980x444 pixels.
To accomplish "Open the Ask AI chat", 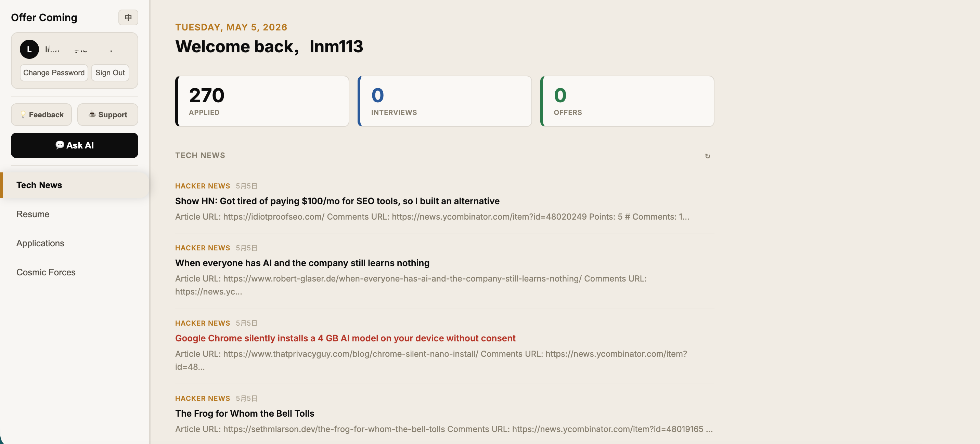I will [x=75, y=145].
